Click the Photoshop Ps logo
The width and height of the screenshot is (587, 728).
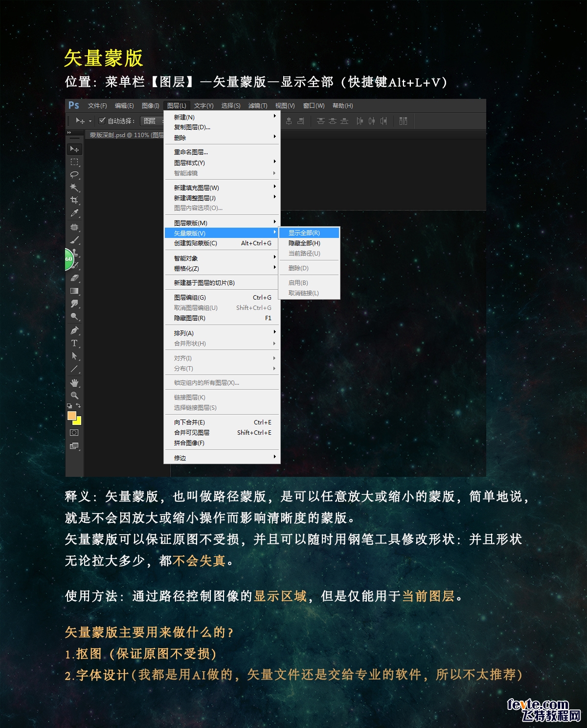click(x=74, y=105)
